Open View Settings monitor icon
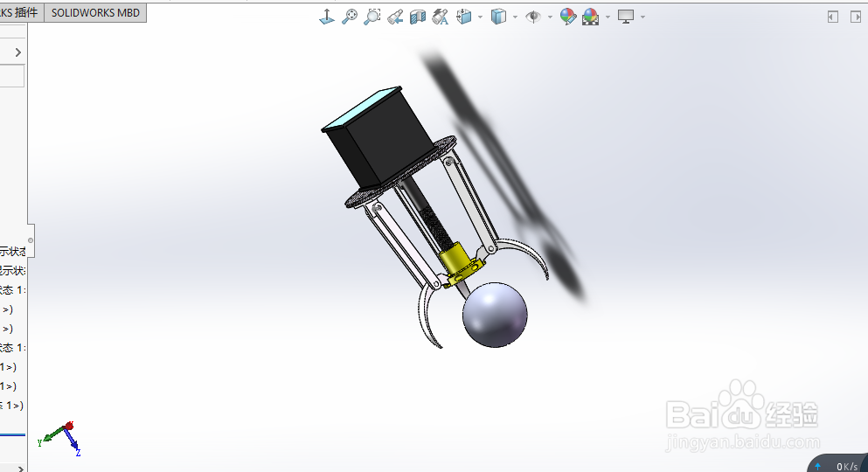The height and width of the screenshot is (472, 868). tap(626, 17)
